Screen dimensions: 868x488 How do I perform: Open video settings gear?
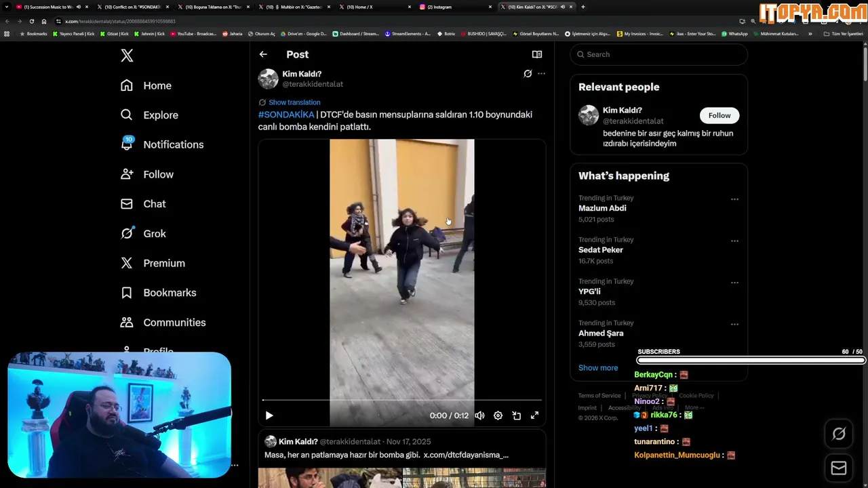[498, 415]
